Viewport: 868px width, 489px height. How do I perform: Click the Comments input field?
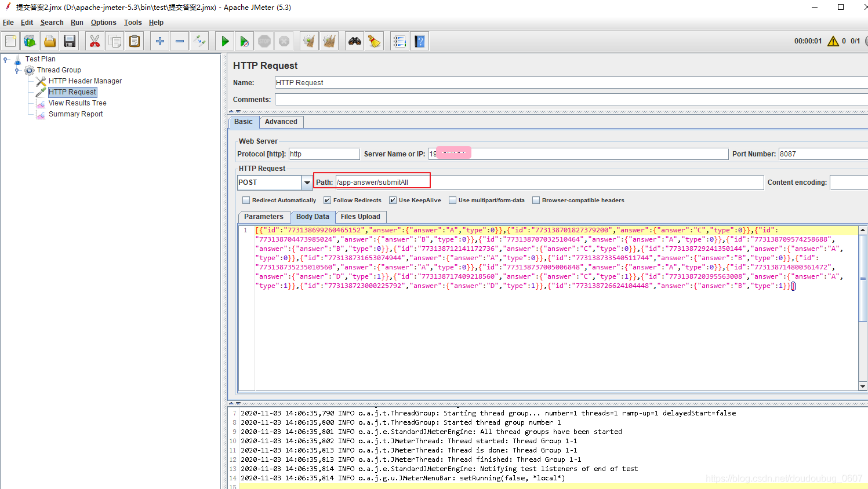(571, 100)
